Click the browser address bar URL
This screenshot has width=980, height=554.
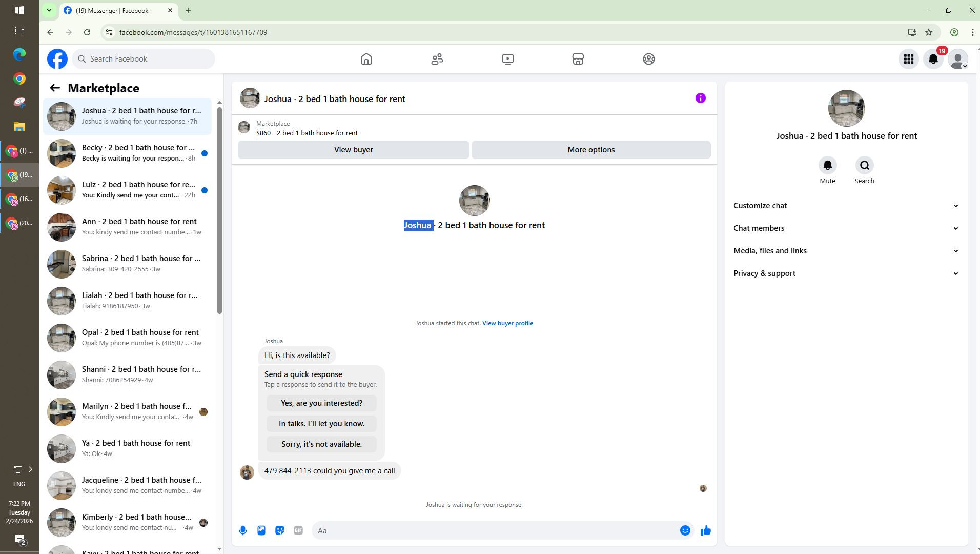[x=193, y=32]
